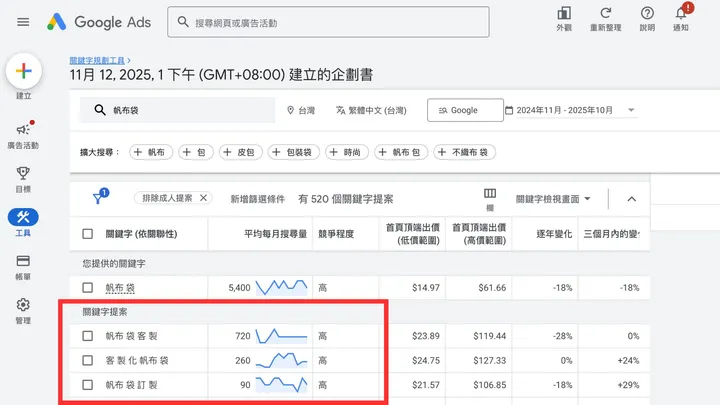This screenshot has height=405, width=720.
Task: Click the Google Ads logo
Action: tap(99, 22)
